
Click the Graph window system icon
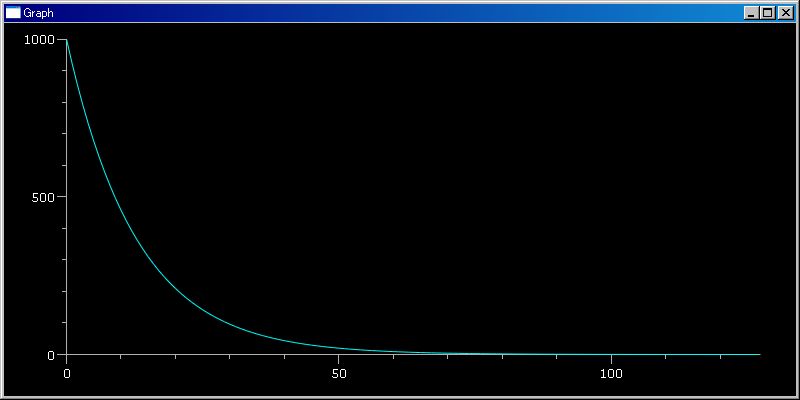(x=13, y=13)
